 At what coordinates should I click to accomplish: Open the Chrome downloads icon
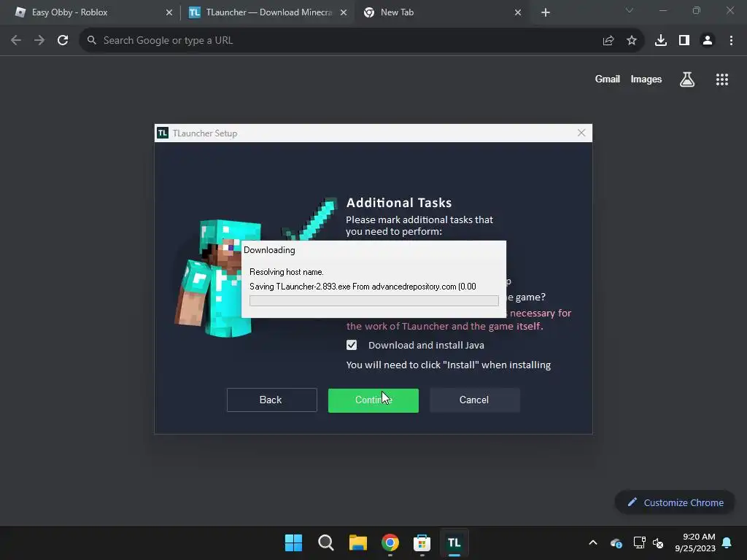(x=661, y=41)
